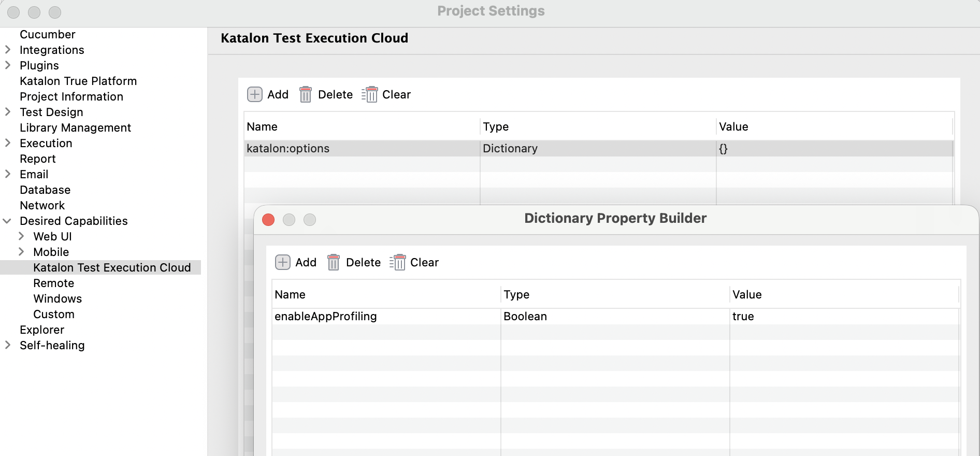Click Delete label in Dictionary Property Builder
The width and height of the screenshot is (980, 456).
[x=364, y=262]
